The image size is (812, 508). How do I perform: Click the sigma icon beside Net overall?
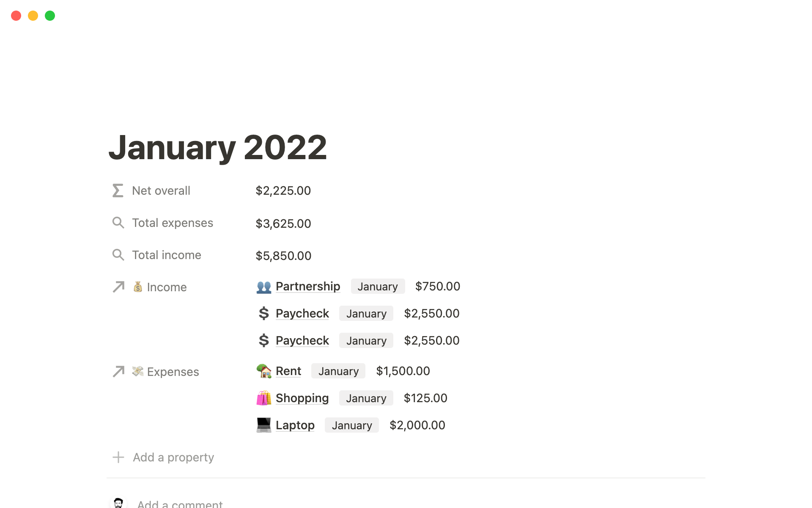point(118,190)
